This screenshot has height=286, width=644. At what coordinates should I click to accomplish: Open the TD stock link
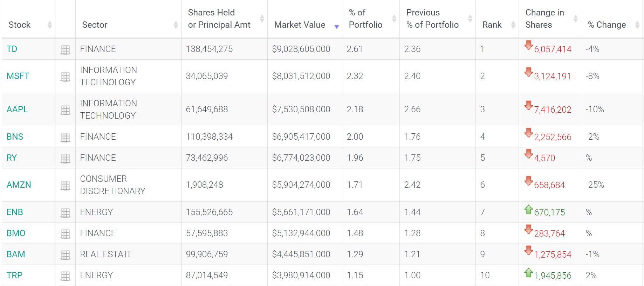[x=12, y=49]
